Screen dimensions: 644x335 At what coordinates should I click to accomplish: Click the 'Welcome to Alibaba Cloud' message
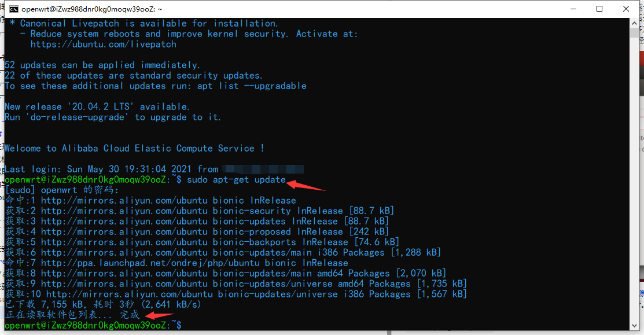(x=134, y=149)
